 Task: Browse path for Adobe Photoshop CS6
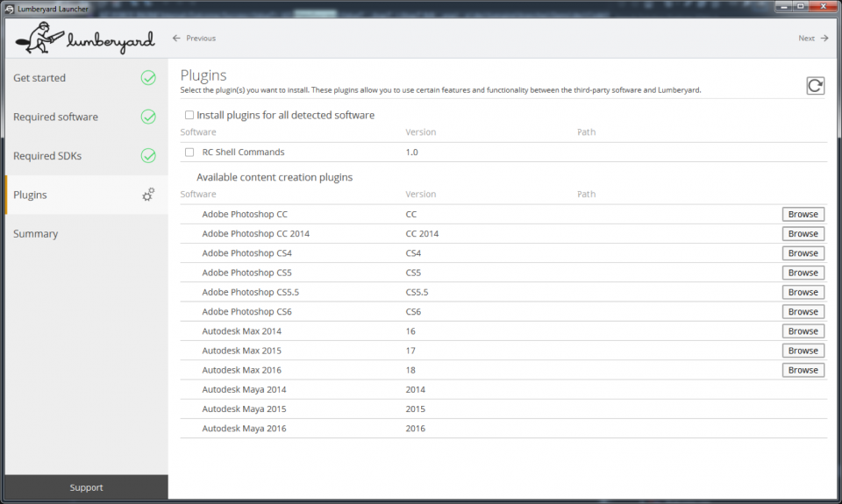click(x=803, y=312)
